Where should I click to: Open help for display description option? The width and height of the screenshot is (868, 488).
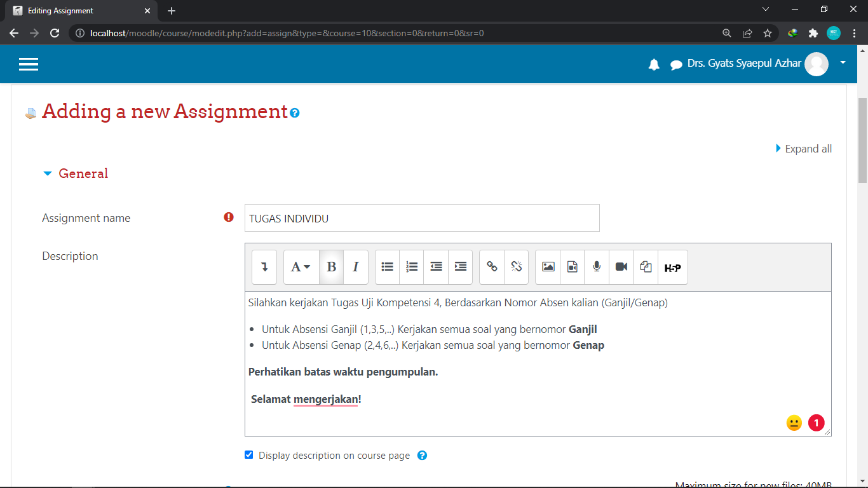pos(422,456)
